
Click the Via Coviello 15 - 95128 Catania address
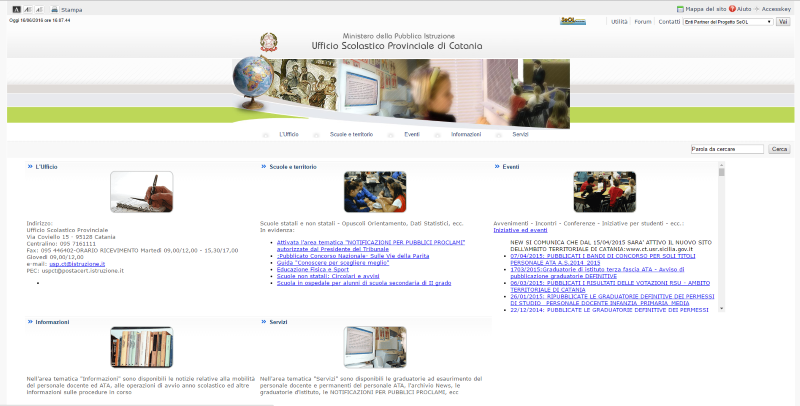(x=71, y=237)
